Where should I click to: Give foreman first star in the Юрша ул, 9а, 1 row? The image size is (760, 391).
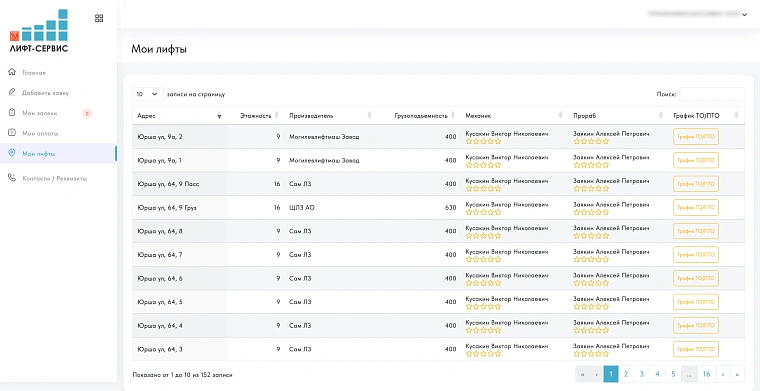pos(577,165)
